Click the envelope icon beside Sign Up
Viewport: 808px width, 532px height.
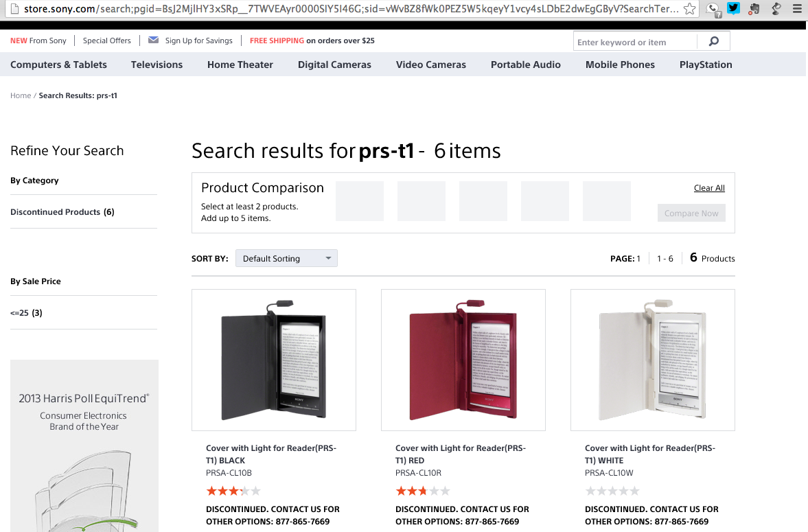point(153,41)
